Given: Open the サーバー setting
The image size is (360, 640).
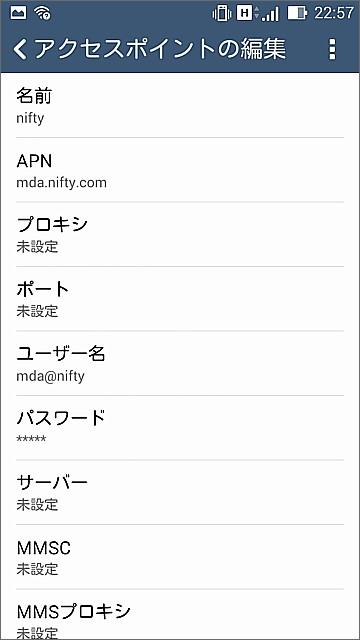Looking at the screenshot, I should click(180, 493).
